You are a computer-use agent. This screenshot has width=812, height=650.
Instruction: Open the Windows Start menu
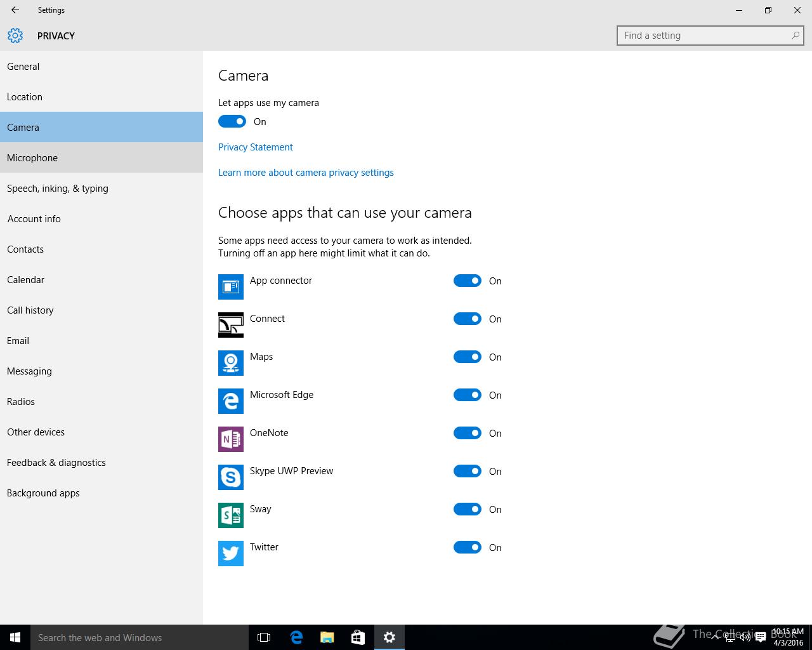(15, 637)
